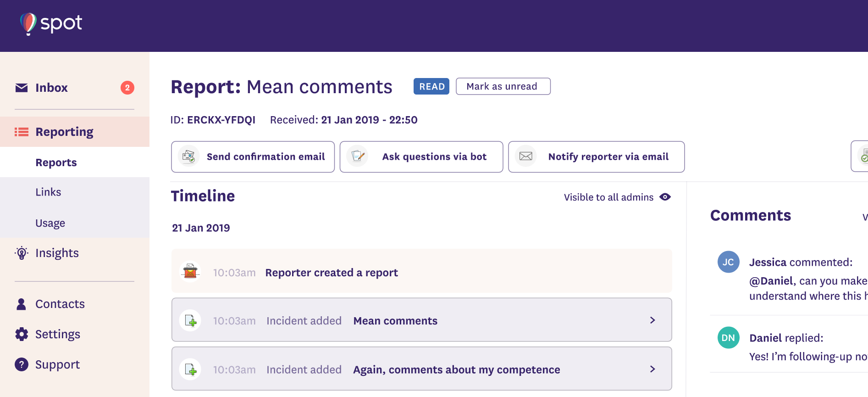Click the READ status badge
This screenshot has height=397, width=868.
click(431, 86)
